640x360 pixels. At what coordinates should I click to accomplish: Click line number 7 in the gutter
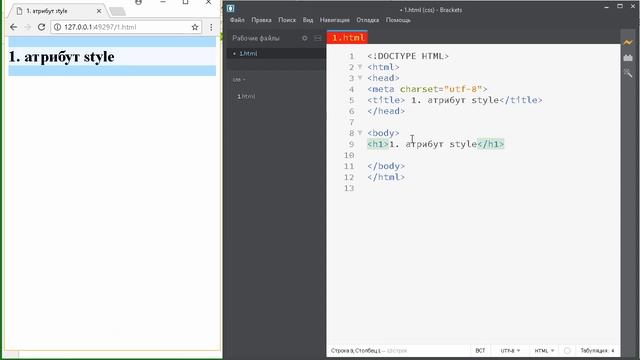click(x=351, y=122)
